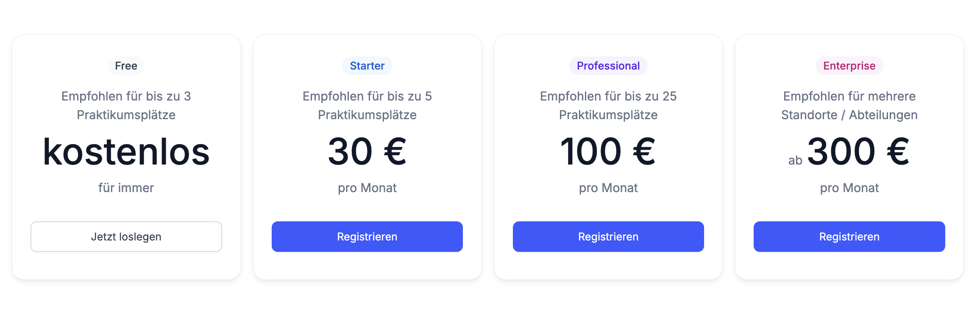Viewport: 980px width, 310px height.
Task: Select the Starter plan badge
Action: [367, 66]
